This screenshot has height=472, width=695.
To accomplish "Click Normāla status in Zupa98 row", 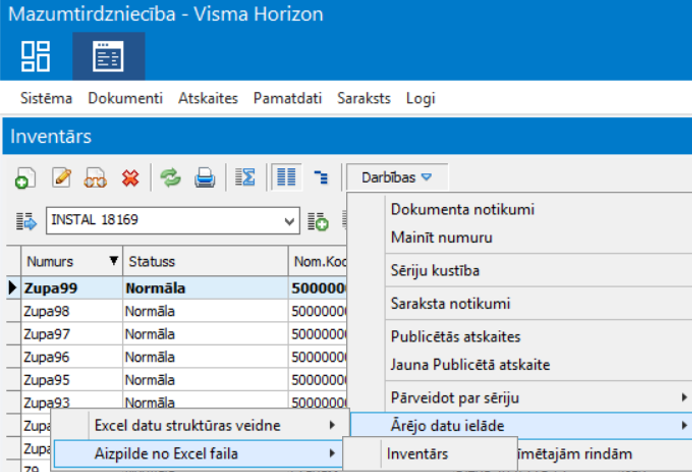I will (x=150, y=311).
